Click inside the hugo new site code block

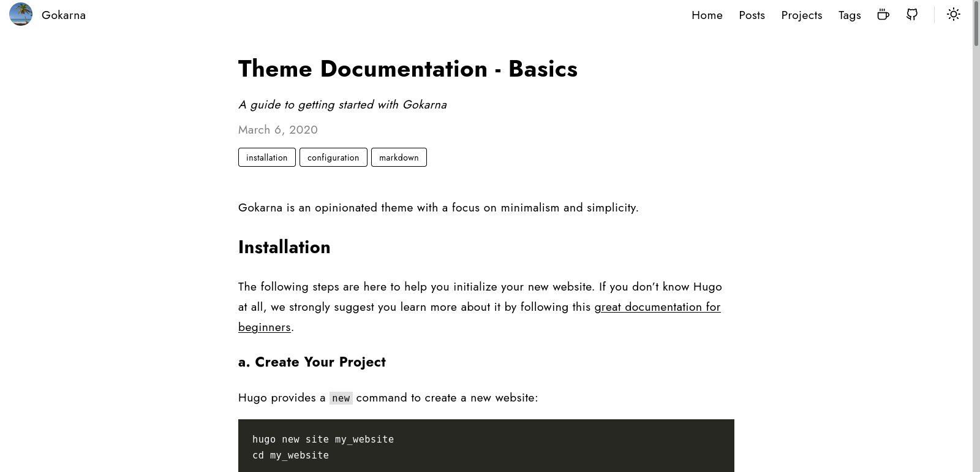click(486, 446)
